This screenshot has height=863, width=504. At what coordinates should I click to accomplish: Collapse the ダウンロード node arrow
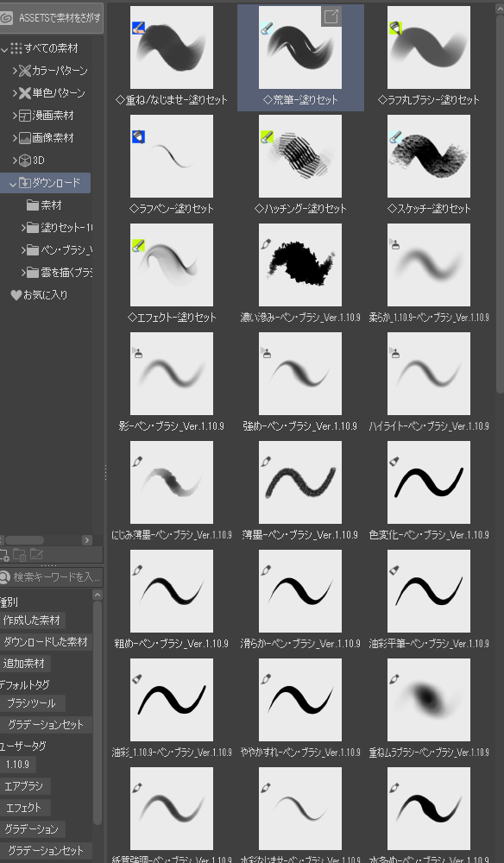[14, 183]
